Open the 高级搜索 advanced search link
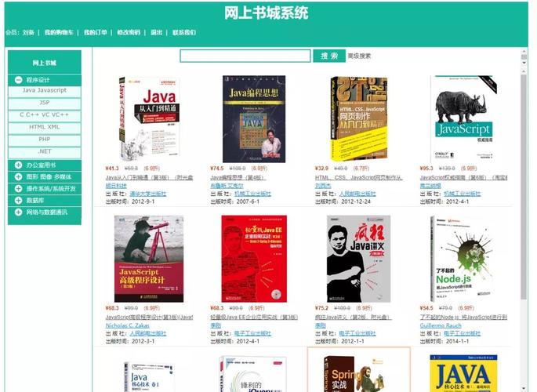This screenshot has width=537, height=392. point(359,56)
